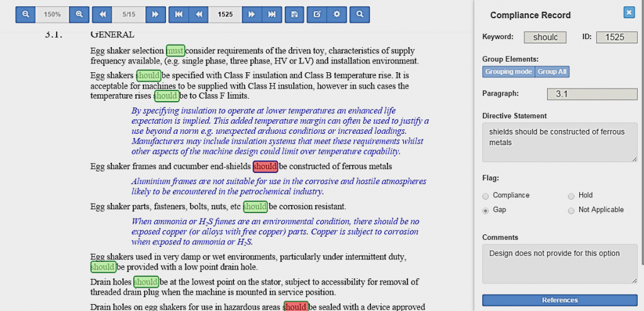This screenshot has width=644, height=311.
Task: Select 'should' before 'be specified with Class F'
Action: click(x=148, y=75)
